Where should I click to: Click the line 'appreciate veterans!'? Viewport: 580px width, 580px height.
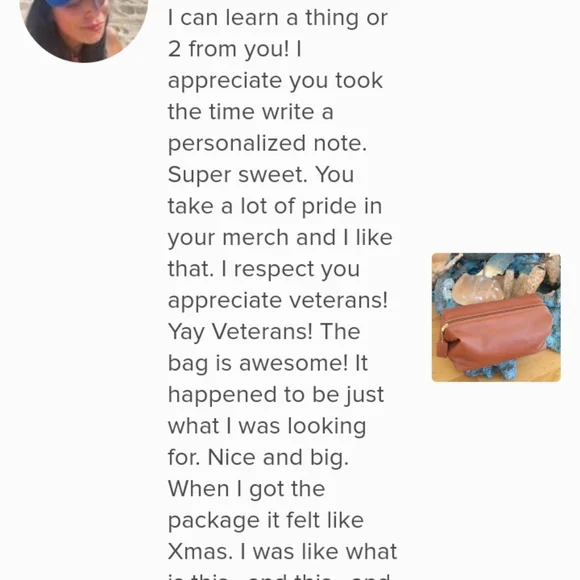click(x=278, y=300)
